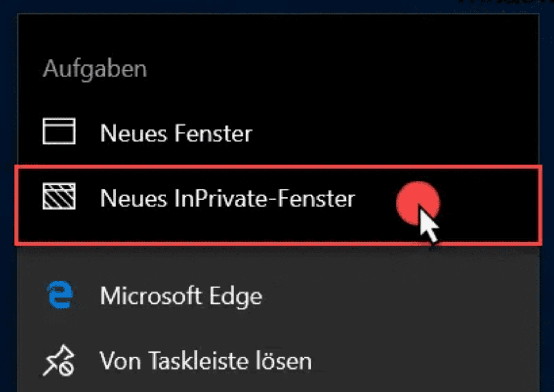Click the word "Fenster" in the first task entry
The image size is (554, 392).
pyautogui.click(x=213, y=133)
